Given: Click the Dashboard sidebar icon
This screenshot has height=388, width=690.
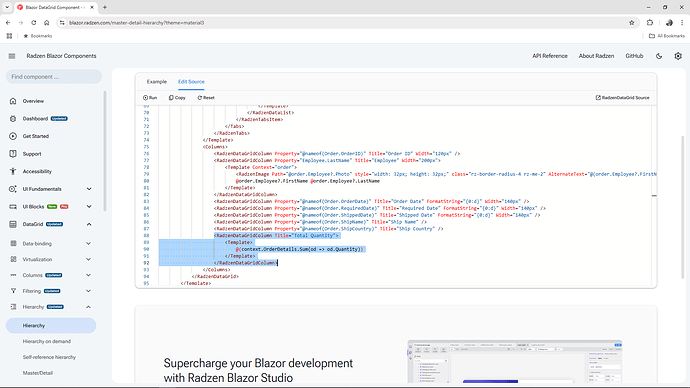Looking at the screenshot, I should click(13, 118).
